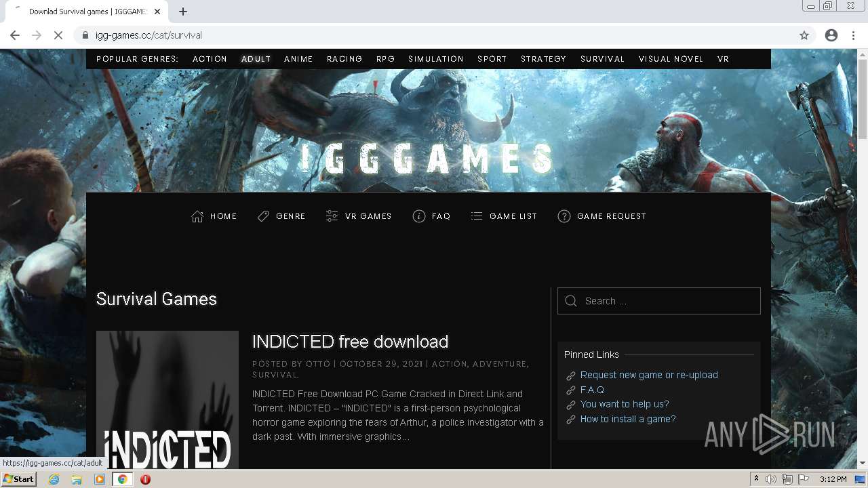Click the Genre tag icon
Viewport: 868px width, 488px height.
pos(263,216)
